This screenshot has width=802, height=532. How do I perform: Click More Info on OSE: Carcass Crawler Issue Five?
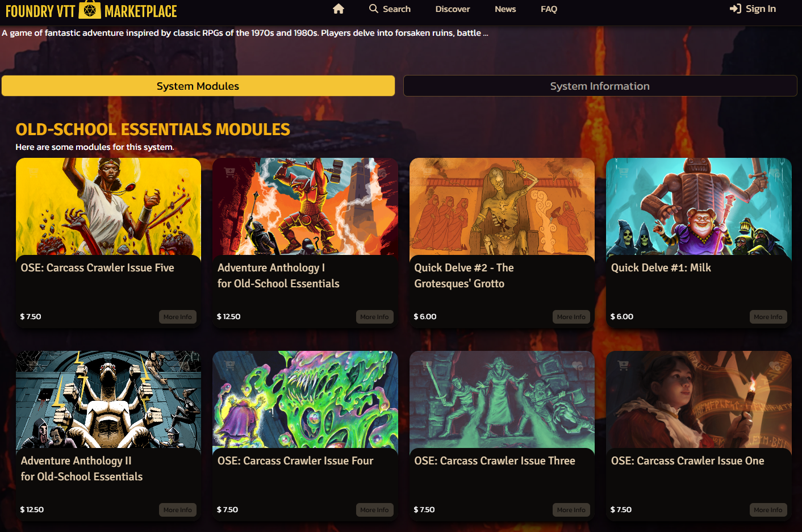pos(178,317)
